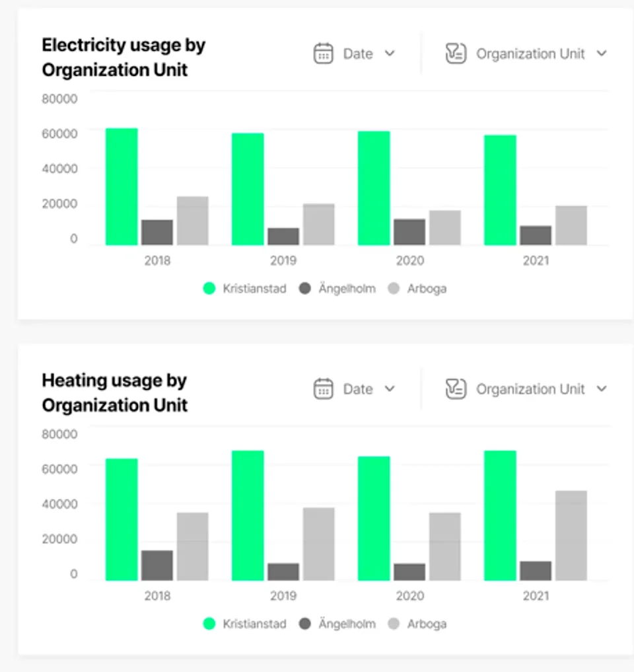Expand Date chevron in Electricity usage card
The image size is (634, 672).
(390, 53)
